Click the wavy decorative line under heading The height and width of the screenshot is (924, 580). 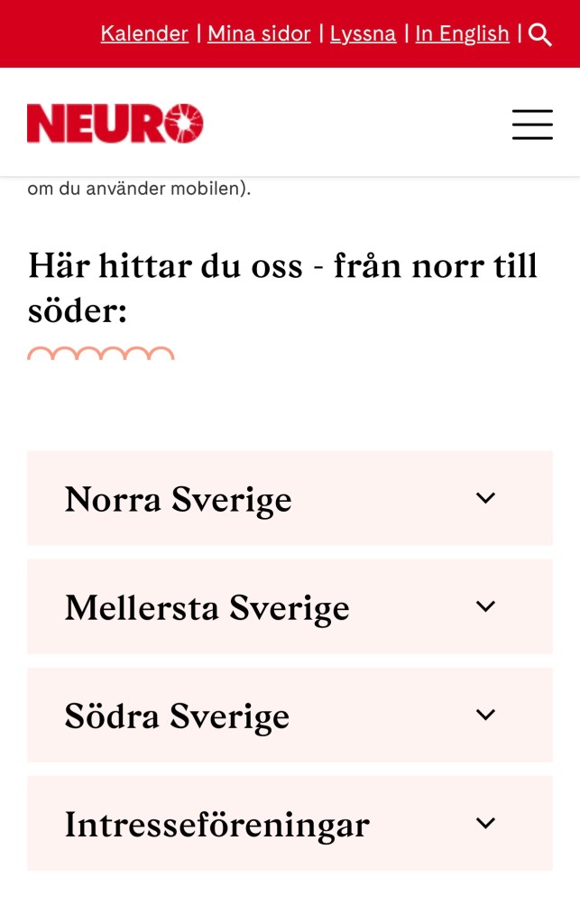coord(101,354)
